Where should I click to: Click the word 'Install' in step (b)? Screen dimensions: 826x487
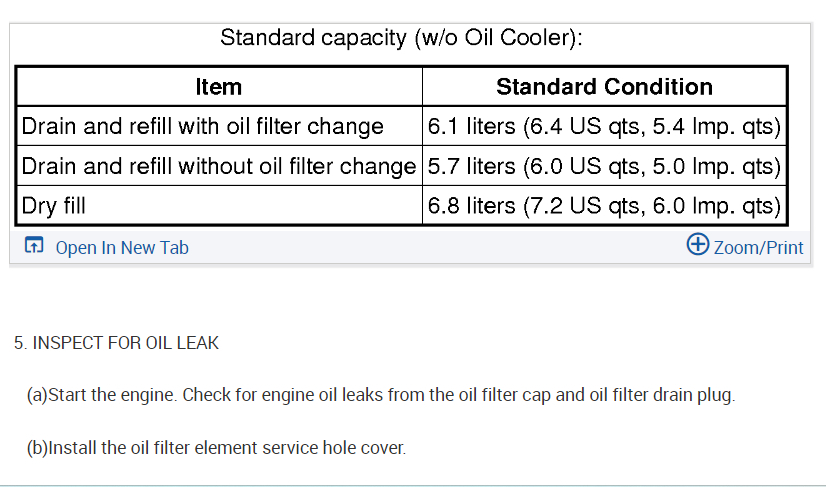pos(72,447)
